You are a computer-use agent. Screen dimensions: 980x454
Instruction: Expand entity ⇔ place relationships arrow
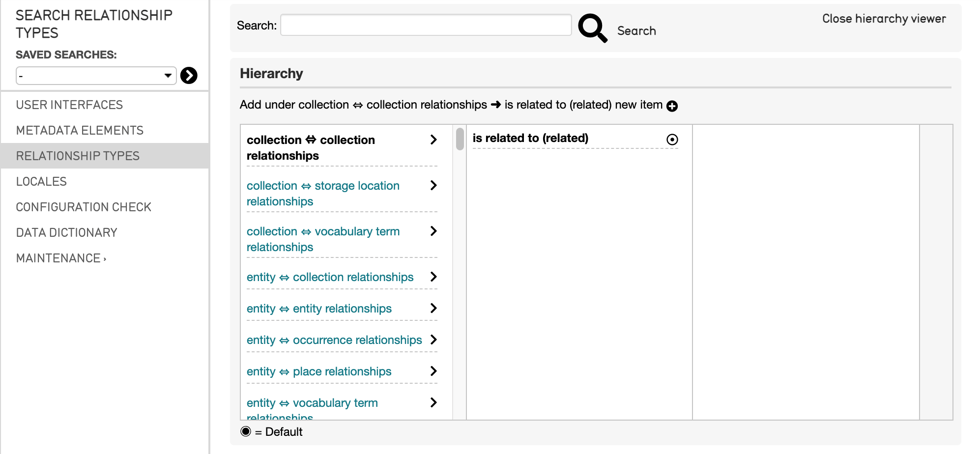click(x=433, y=371)
